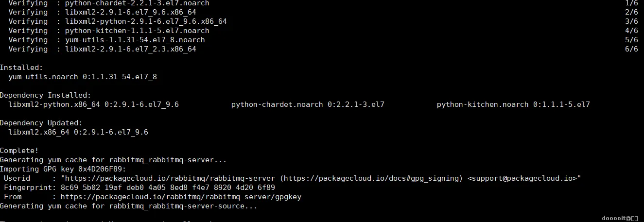Select the installed yum-utils.noarch package entry
Viewport: 644px width, 222px height.
coord(83,77)
